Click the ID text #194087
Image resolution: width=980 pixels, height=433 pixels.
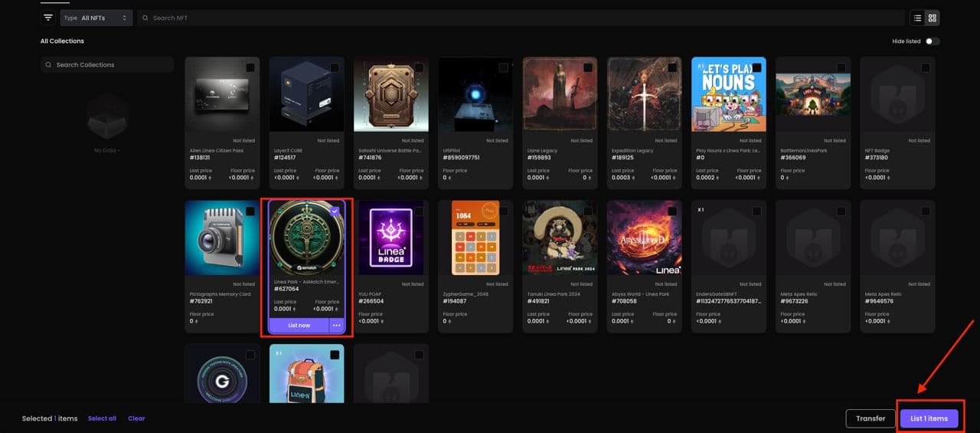pos(456,301)
